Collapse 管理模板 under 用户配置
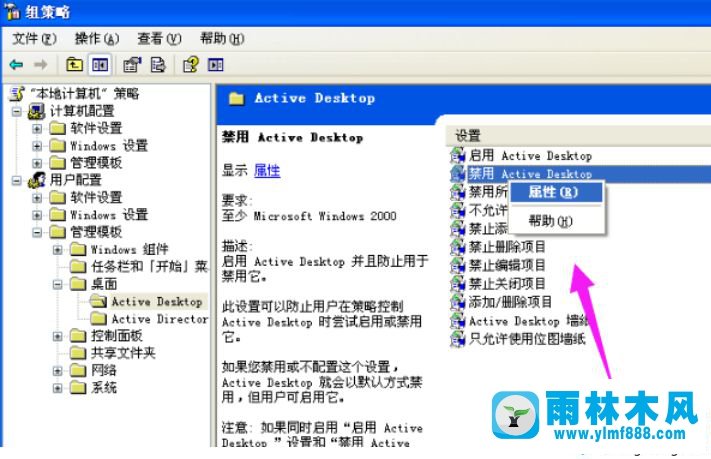 click(37, 233)
